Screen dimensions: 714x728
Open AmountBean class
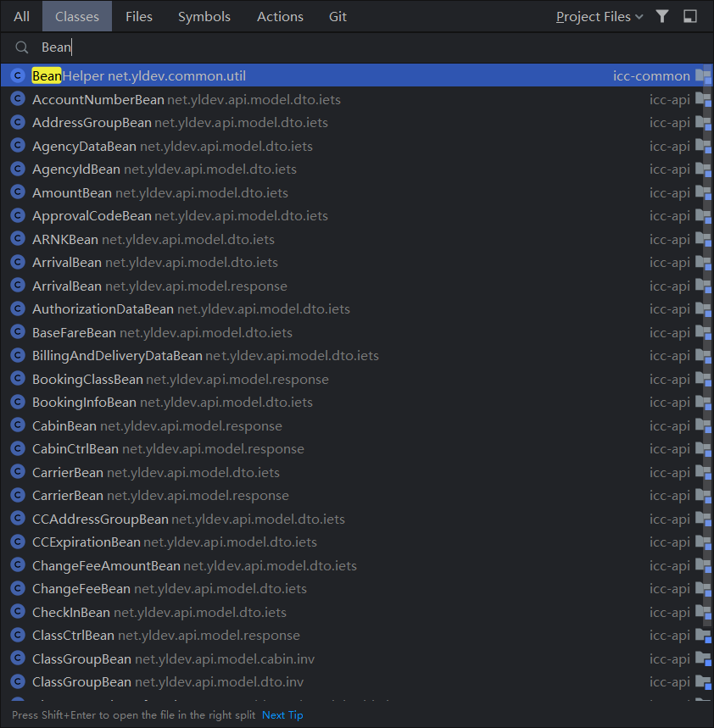357,192
